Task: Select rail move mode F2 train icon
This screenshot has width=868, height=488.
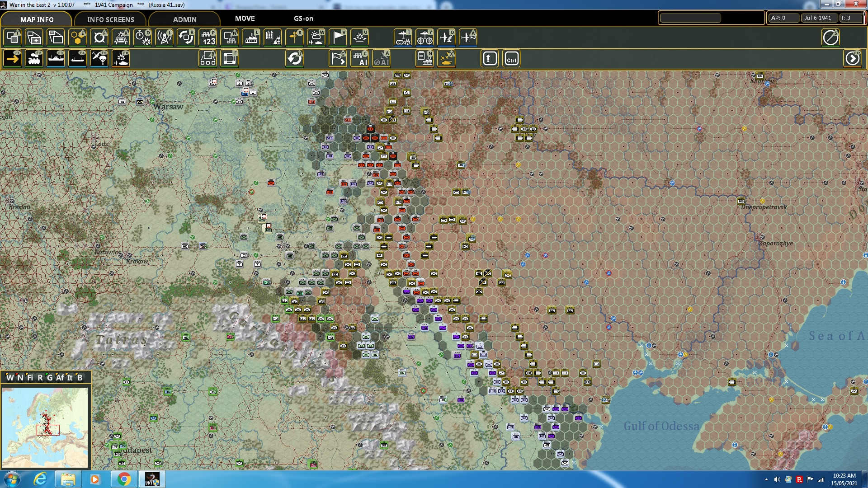Action: coord(34,59)
